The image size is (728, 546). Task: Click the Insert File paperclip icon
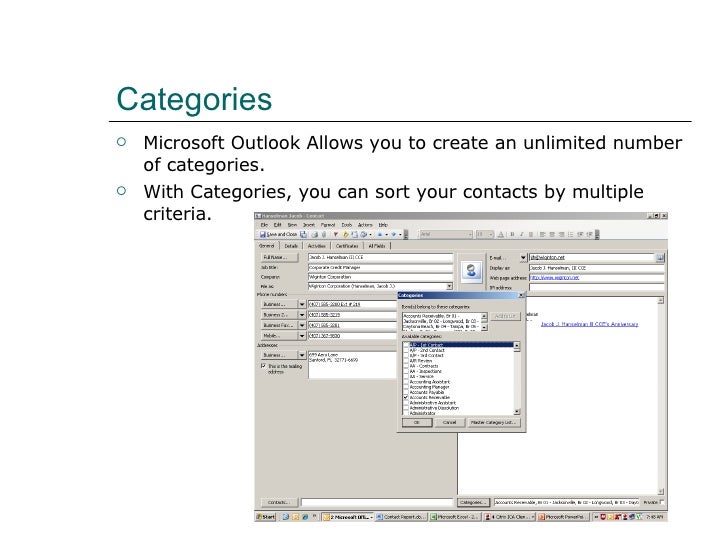pyautogui.click(x=324, y=234)
